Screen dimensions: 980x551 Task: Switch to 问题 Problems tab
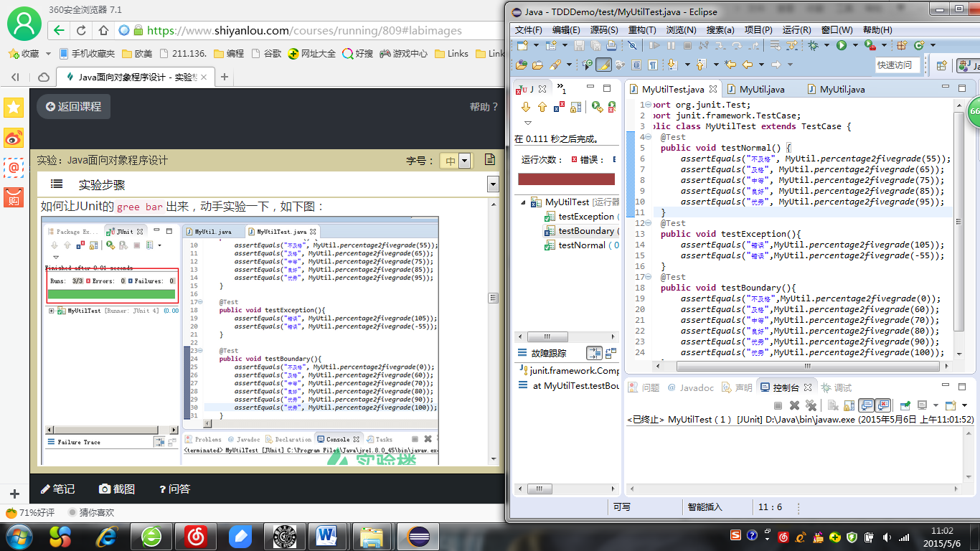click(x=644, y=387)
